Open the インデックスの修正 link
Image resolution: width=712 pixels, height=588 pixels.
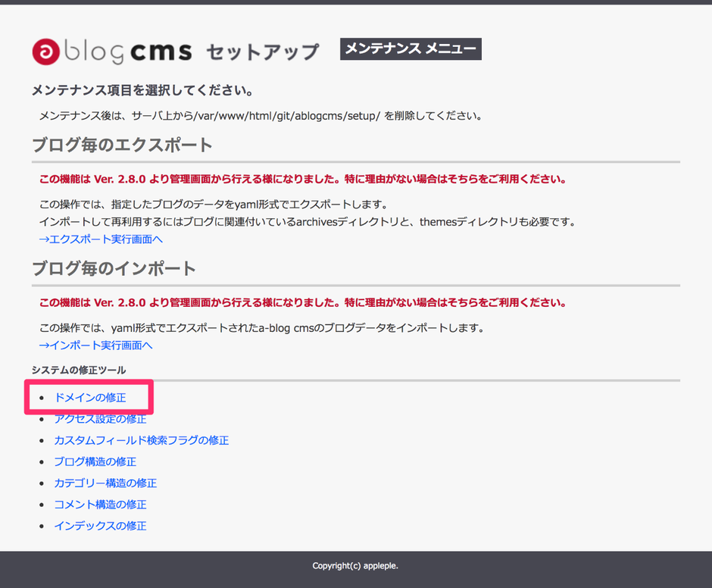coord(99,525)
